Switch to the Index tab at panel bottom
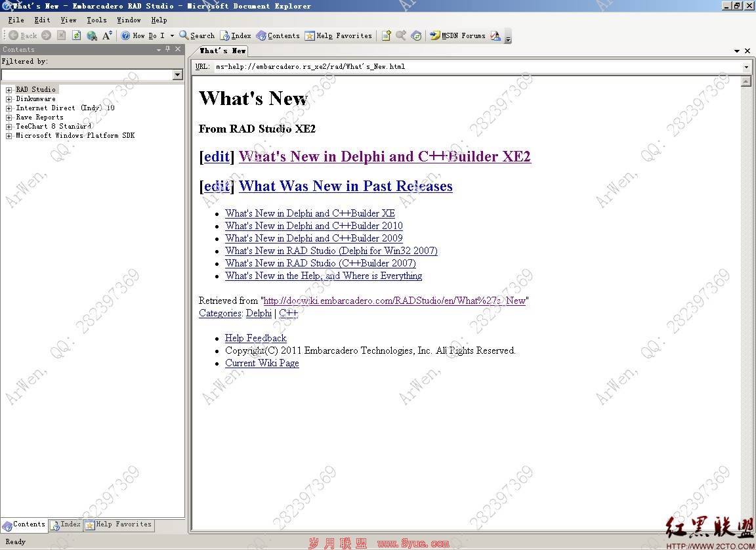 (x=65, y=524)
